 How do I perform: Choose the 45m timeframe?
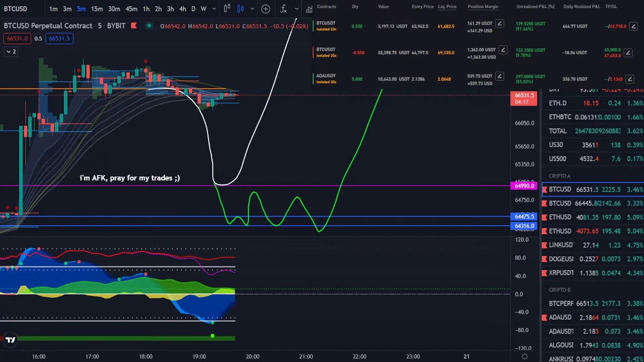pos(131,9)
